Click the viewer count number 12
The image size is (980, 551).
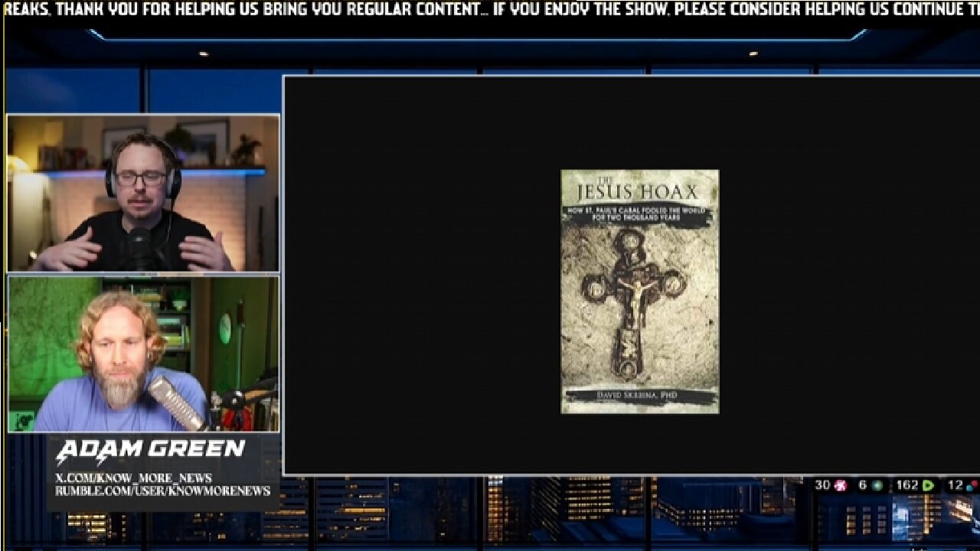[955, 485]
